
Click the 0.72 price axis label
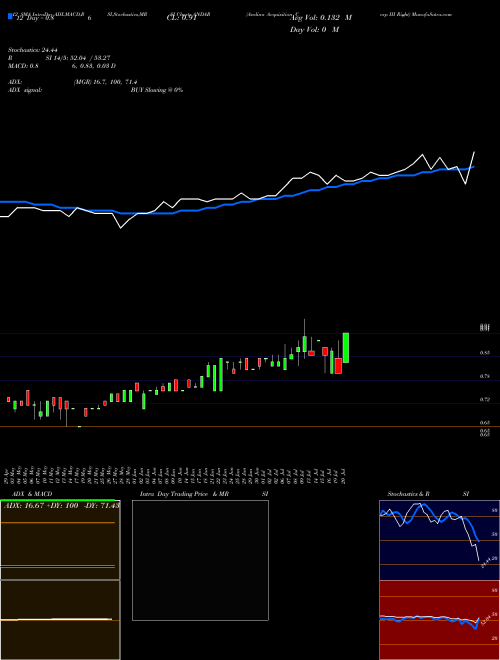(484, 399)
